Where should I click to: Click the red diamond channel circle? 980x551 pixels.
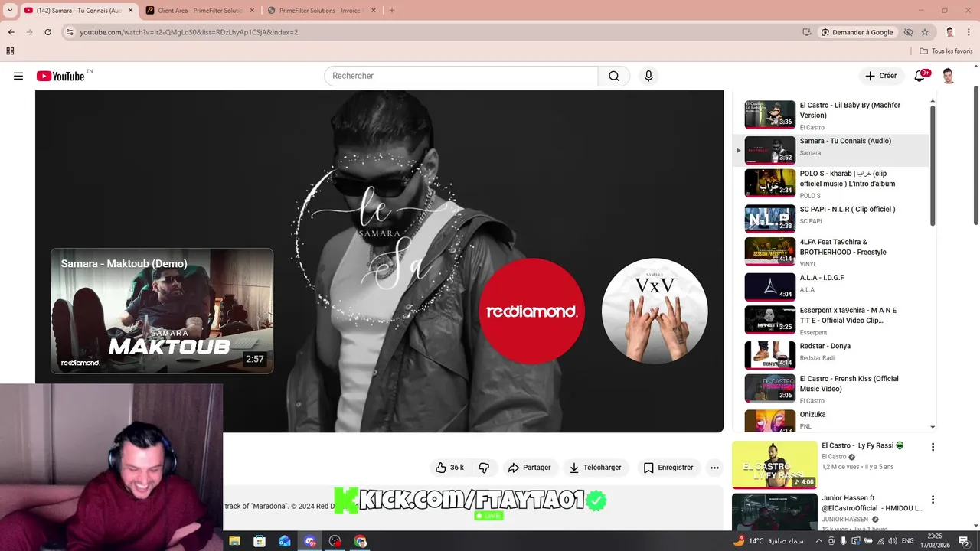[x=532, y=311]
